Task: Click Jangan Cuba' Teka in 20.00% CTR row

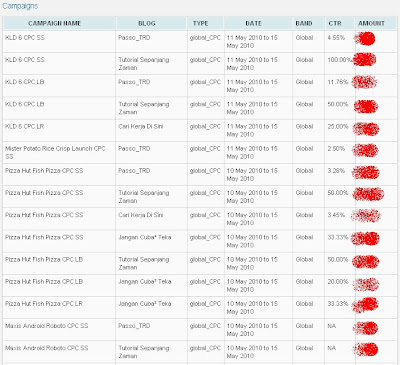Action: tap(145, 282)
